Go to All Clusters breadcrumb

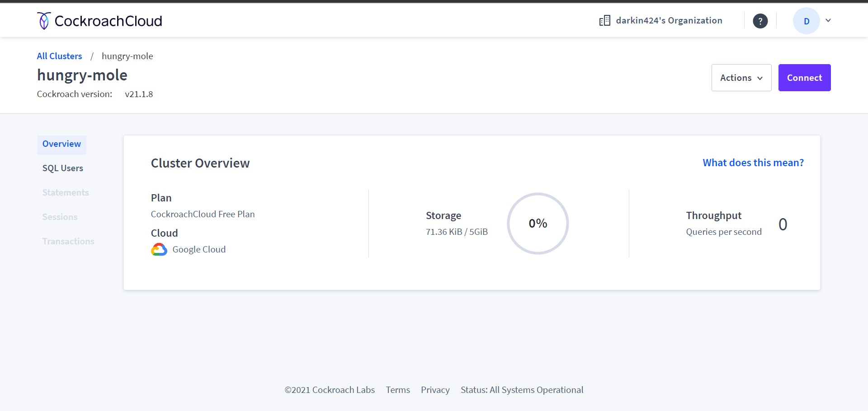pos(59,56)
